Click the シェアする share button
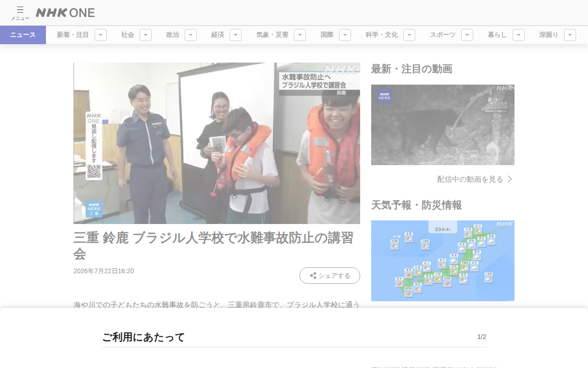Screen dimensions: 588x368 330,276
